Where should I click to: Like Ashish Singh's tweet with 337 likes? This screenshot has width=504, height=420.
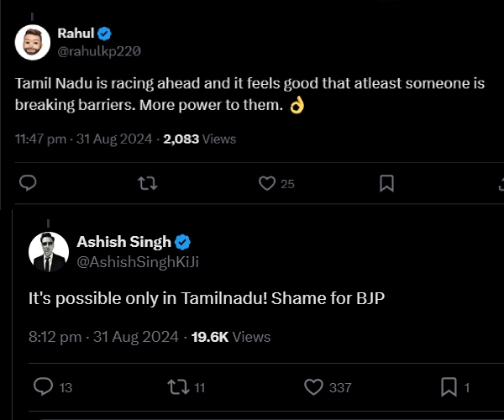(313, 386)
